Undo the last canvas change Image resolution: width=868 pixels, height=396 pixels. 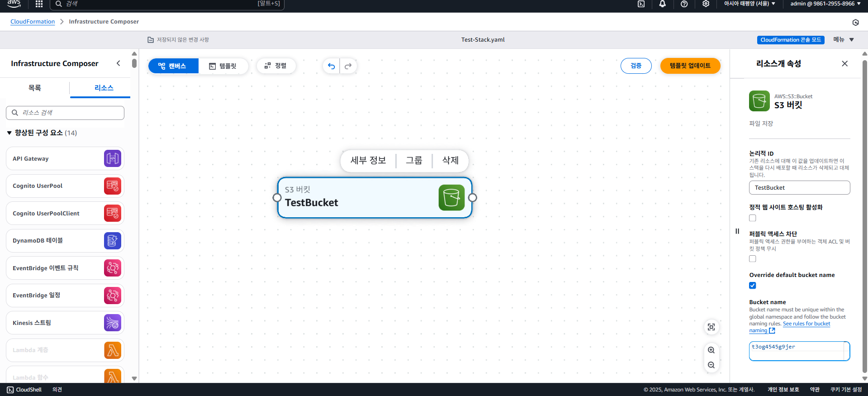tap(331, 66)
